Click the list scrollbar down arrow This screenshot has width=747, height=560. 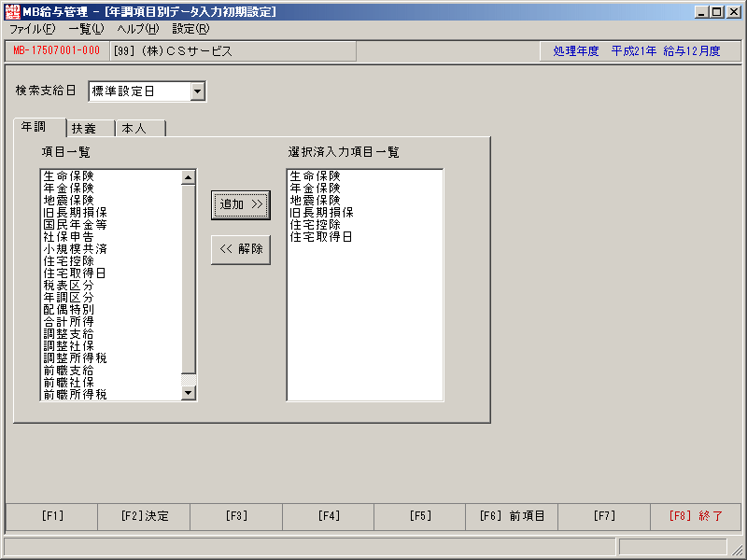(x=189, y=393)
